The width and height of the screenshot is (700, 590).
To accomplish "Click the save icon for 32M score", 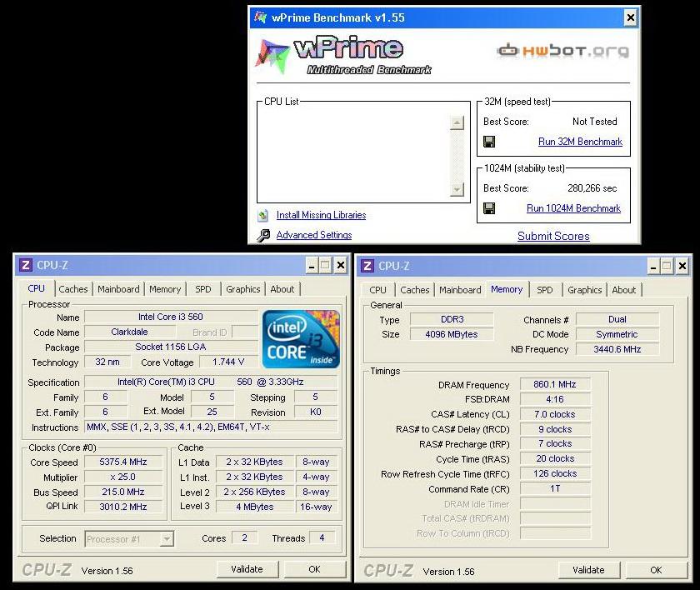I will (489, 142).
